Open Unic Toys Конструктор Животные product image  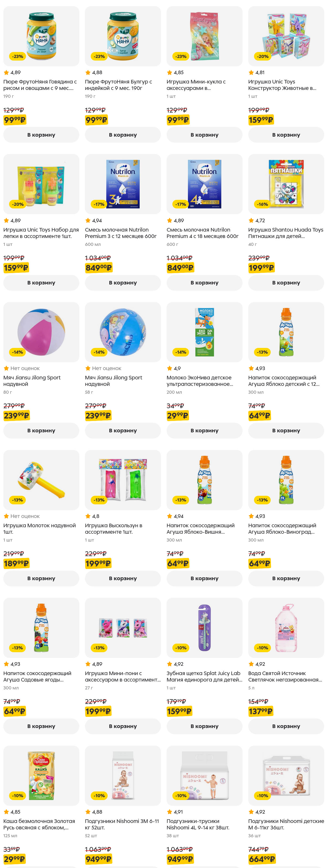(286, 36)
